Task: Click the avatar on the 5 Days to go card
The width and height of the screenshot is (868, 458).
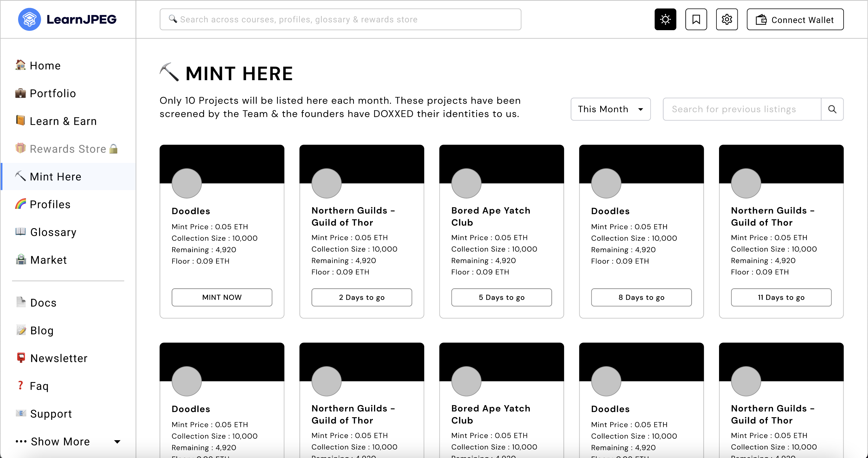Action: 466,183
